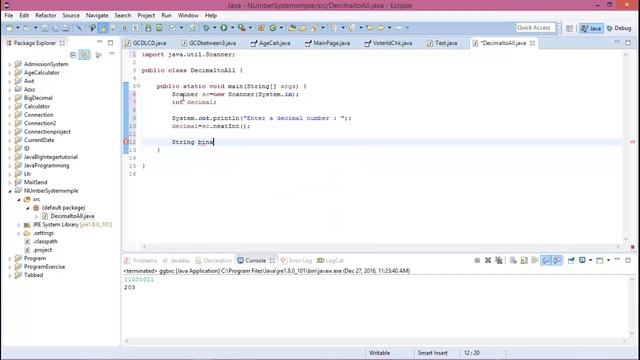Expand the AdmissionSystem project
640x360 pixels.
pyautogui.click(x=10, y=64)
